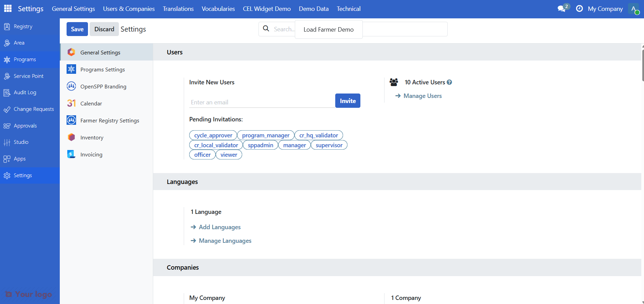Viewport: 644px width, 304px height.
Task: Click the Enter an email field
Action: (262, 102)
